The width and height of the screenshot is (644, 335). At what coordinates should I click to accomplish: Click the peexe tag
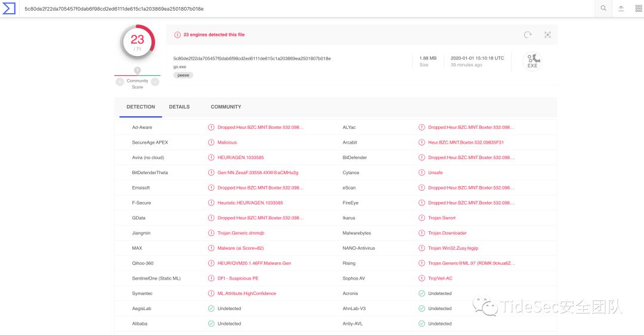183,75
